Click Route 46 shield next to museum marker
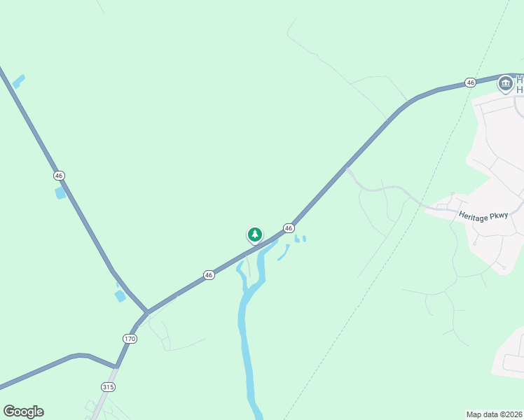 point(470,83)
